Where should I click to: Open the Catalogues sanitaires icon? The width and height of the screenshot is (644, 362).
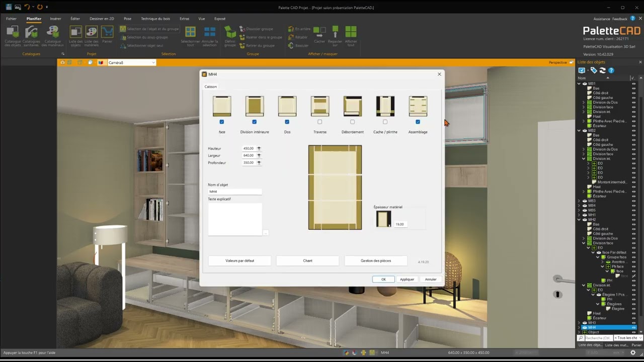pos(31,32)
